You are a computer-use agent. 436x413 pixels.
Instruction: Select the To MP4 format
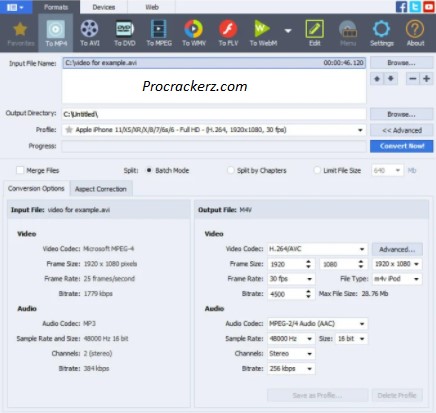coord(56,33)
